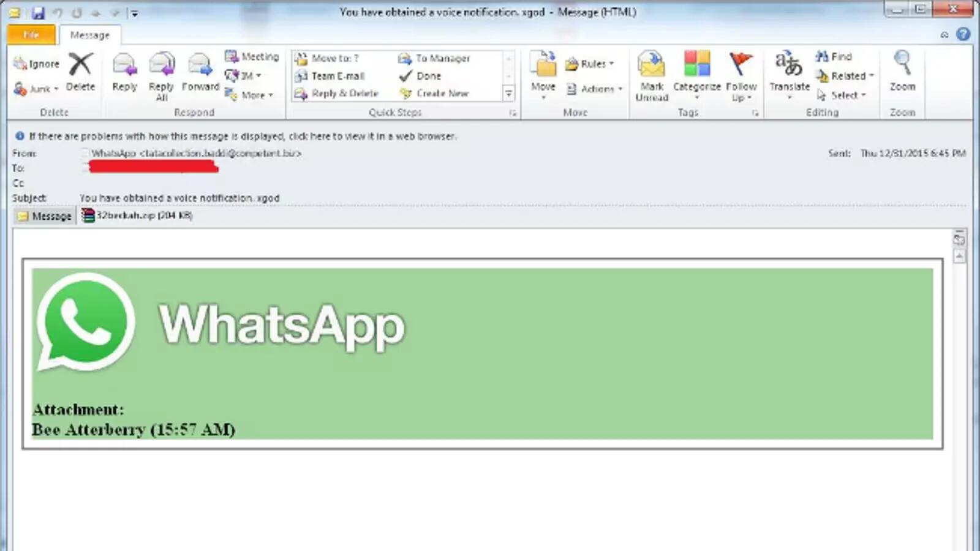Set a Follow Up flag

tap(741, 76)
